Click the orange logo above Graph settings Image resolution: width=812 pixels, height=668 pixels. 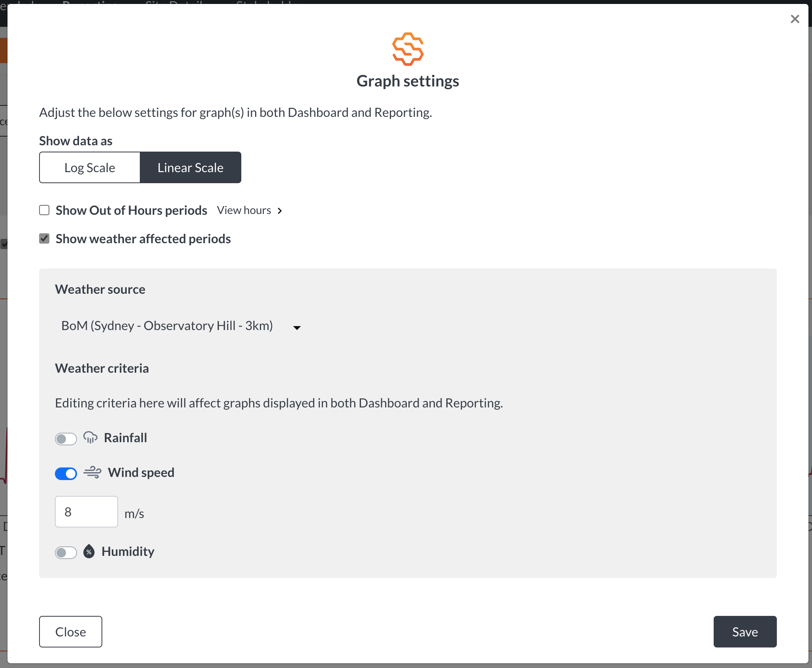pos(408,49)
